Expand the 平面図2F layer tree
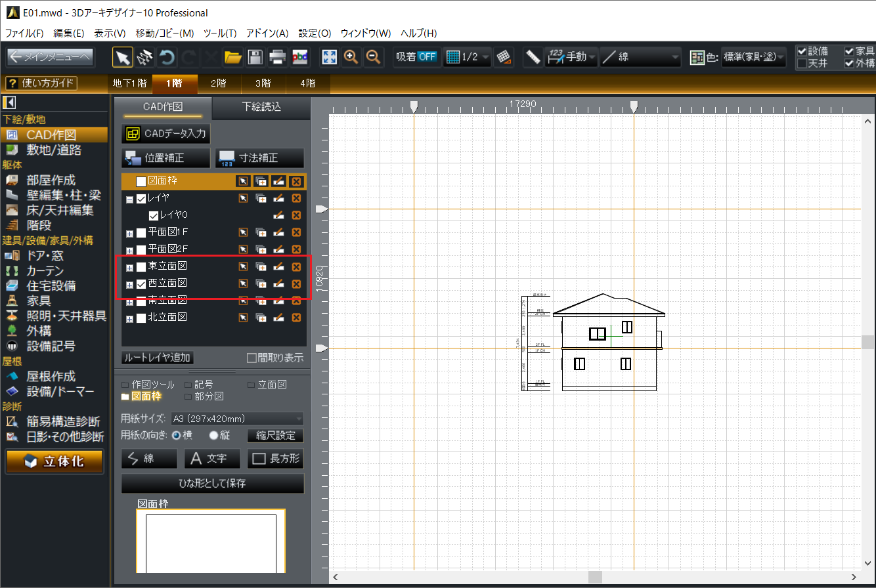 coord(129,250)
